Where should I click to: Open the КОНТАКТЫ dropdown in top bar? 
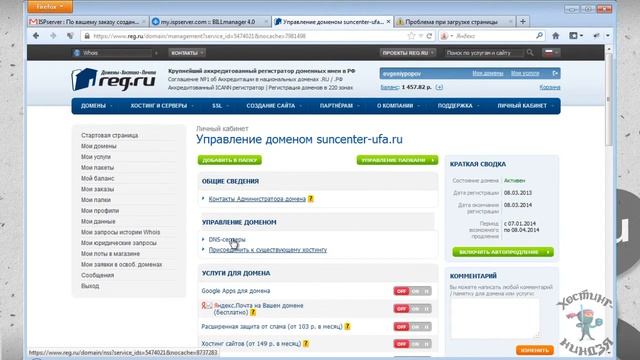[187, 53]
